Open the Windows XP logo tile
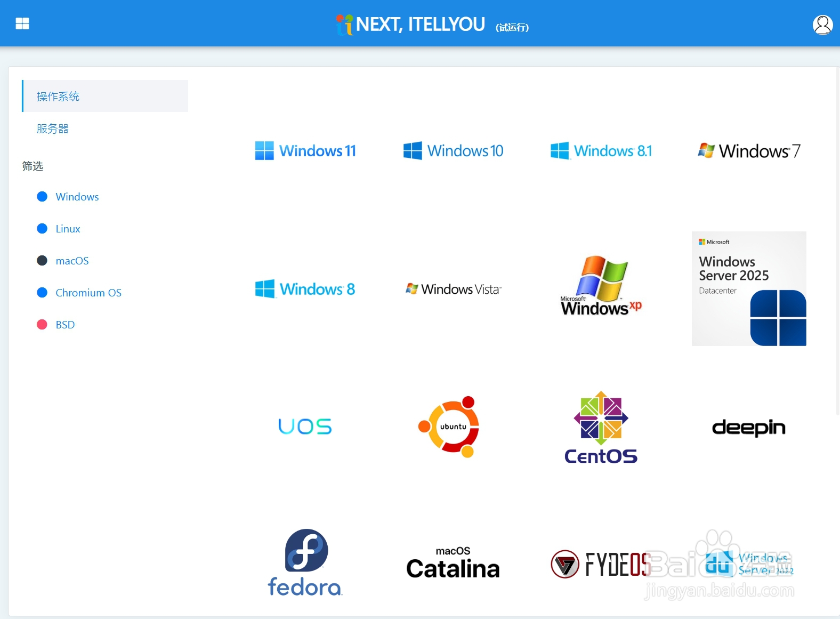The width and height of the screenshot is (840, 619). (601, 286)
